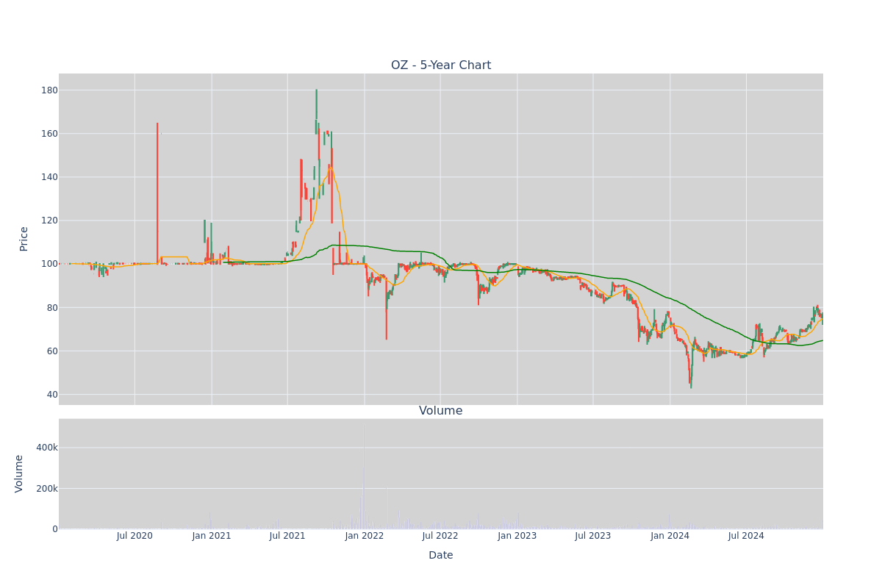Click the tall red spike candle reaching 165
This screenshot has width=882, height=588.
157,193
